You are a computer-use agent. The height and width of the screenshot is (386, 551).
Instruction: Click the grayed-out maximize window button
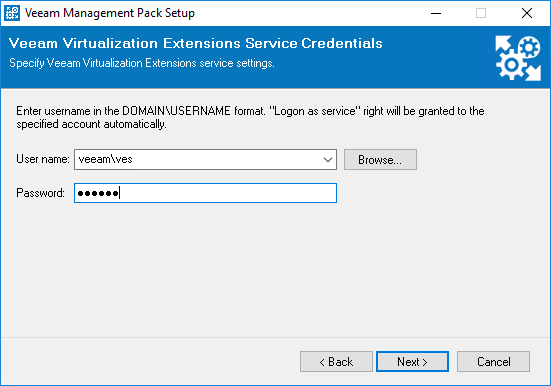tap(481, 13)
